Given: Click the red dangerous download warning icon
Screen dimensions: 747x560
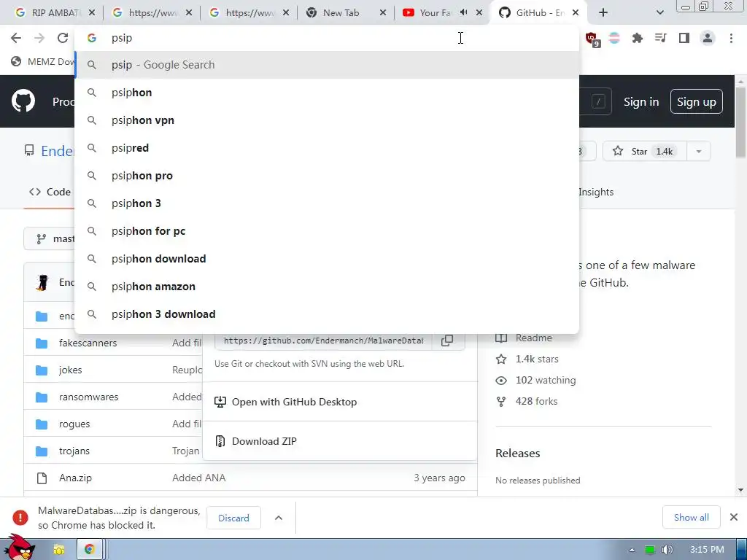Looking at the screenshot, I should coord(20,518).
